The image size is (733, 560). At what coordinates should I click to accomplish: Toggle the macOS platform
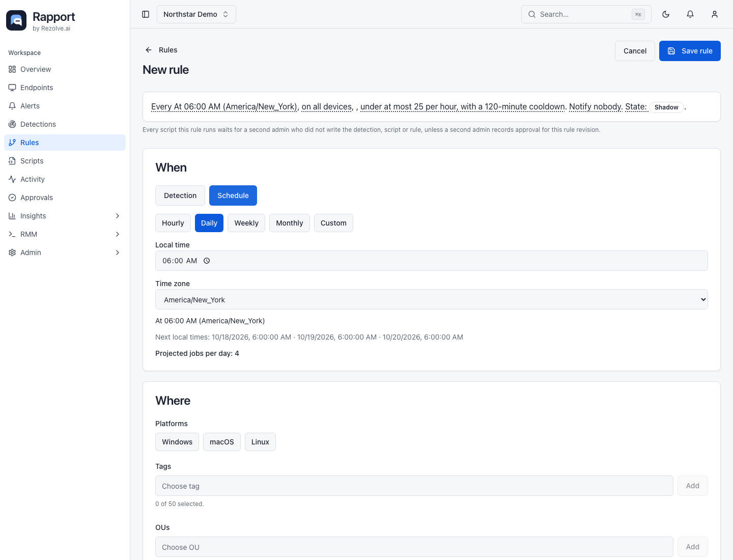(222, 442)
